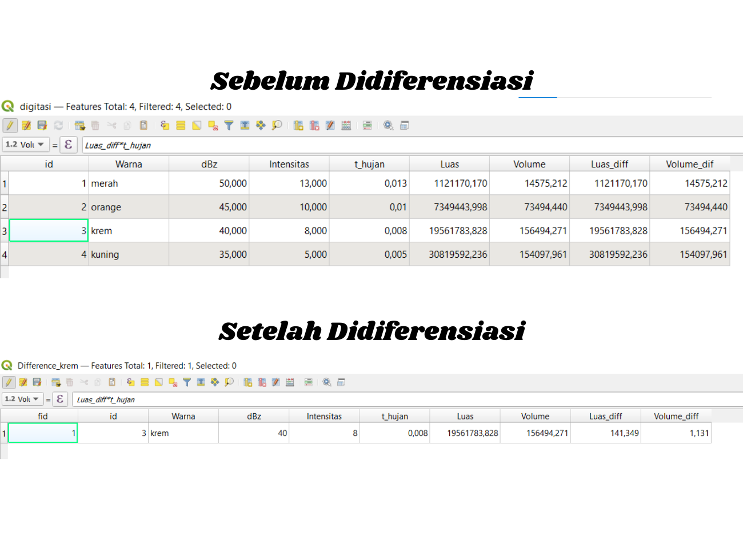This screenshot has height=560, width=743.
Task: Select all features in digitasi table
Action: click(181, 126)
